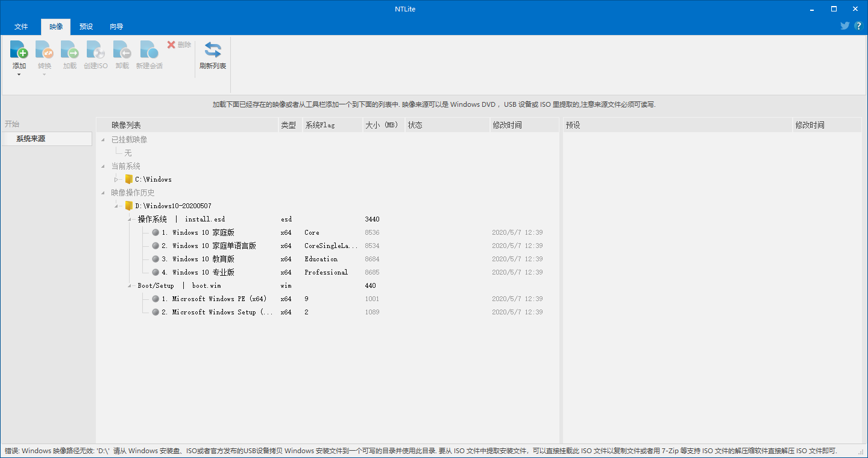This screenshot has height=458, width=868.
Task: Click size value 8685
Action: (x=372, y=272)
